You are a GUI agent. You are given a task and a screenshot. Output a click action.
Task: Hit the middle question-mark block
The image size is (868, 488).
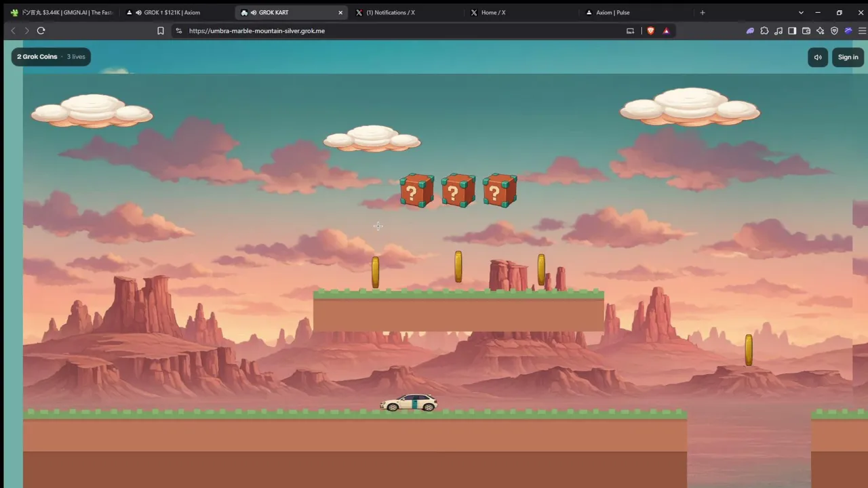click(458, 190)
